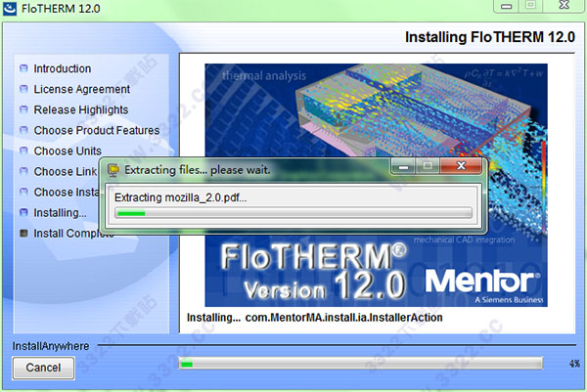587x392 pixels.
Task: Click the Choose Link step
Action: coord(66,172)
